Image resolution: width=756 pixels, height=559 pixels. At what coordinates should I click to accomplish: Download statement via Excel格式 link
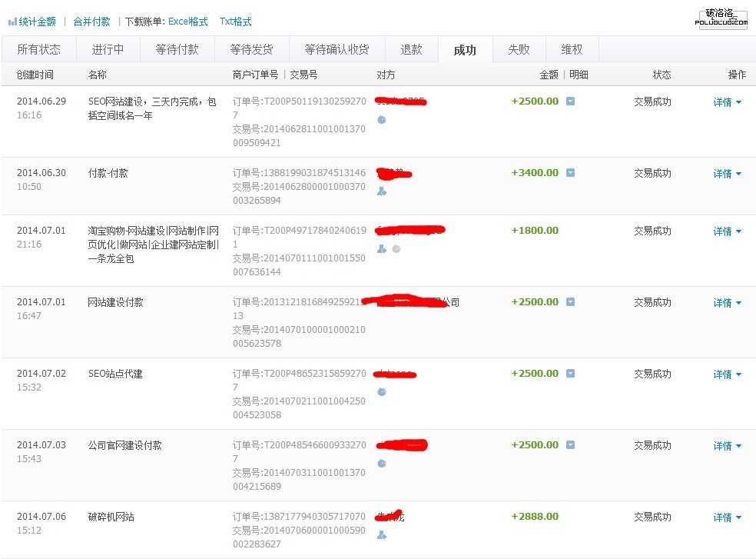coord(188,22)
